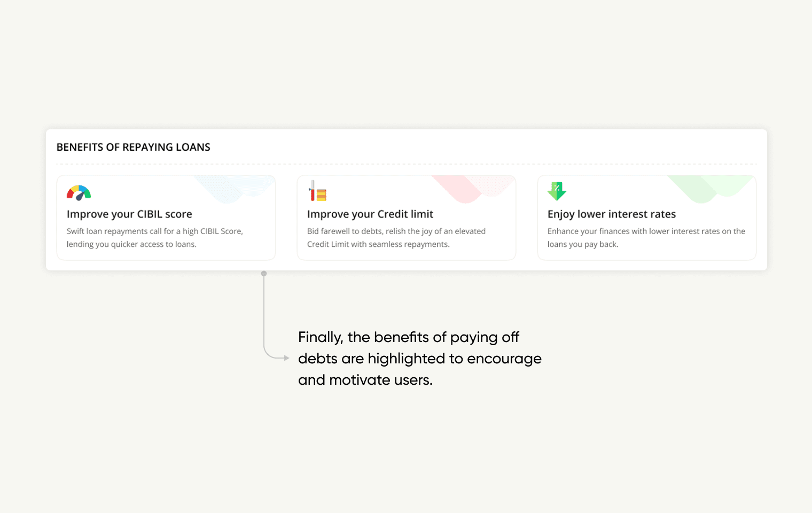Select the Improve your Credit limit heading
Image resolution: width=812 pixels, height=513 pixels.
370,214
